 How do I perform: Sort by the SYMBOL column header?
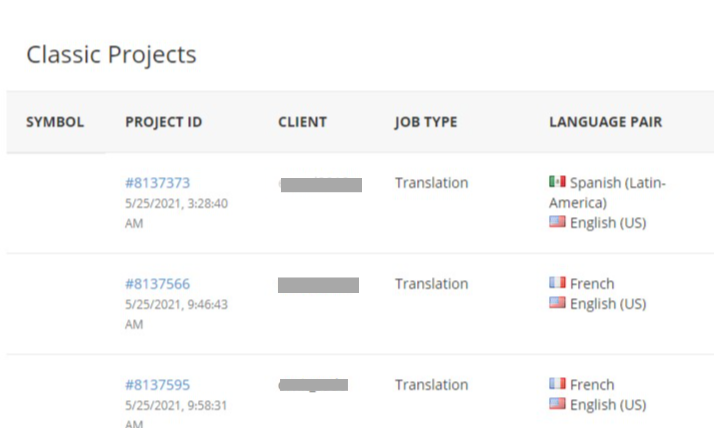pyautogui.click(x=55, y=122)
